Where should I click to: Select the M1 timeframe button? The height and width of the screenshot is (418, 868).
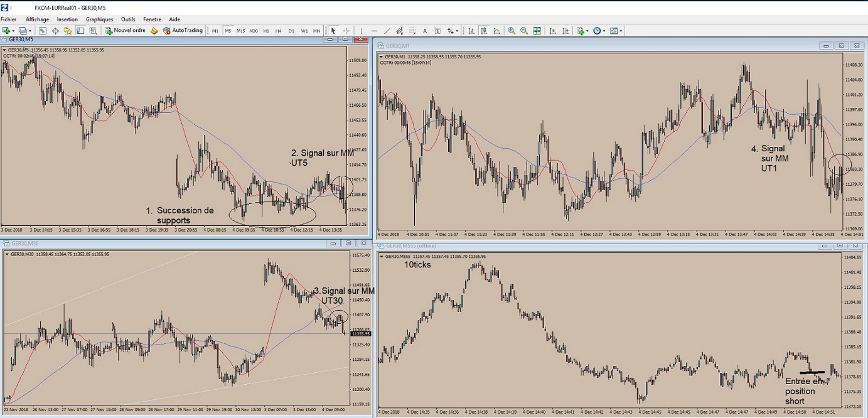coord(215,31)
